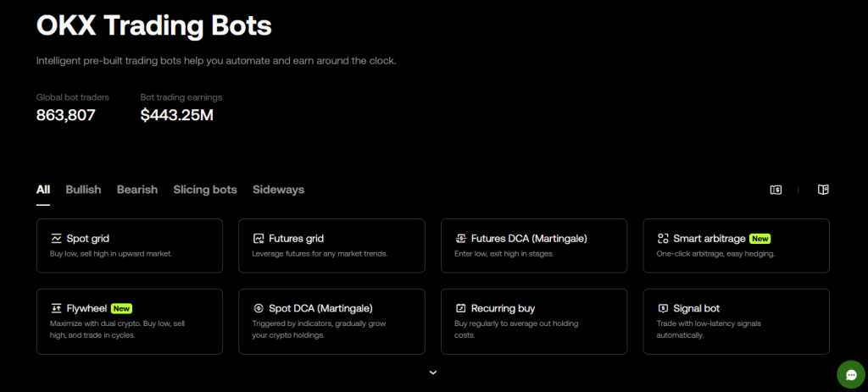Click the Signal bot icon
The image size is (868, 392).
663,308
